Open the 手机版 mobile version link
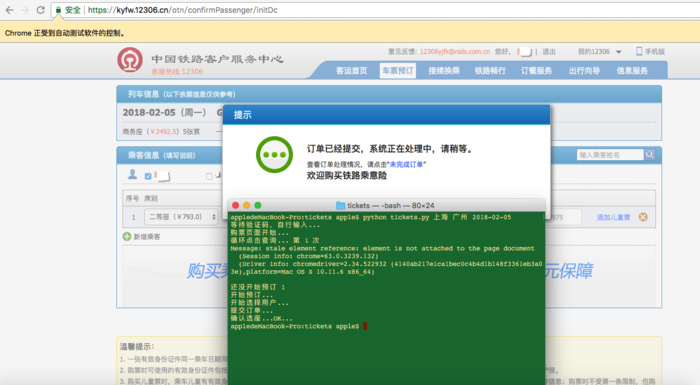This screenshot has width=700, height=385. coord(654,52)
